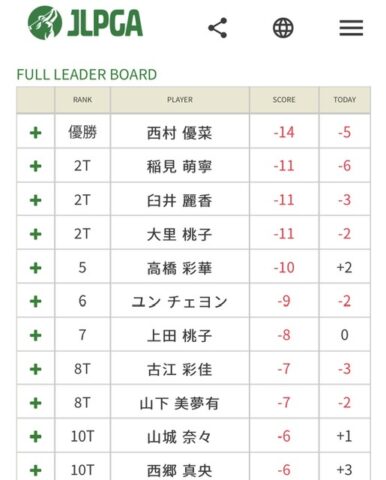Expand details for 稲見 萌寧 row
The width and height of the screenshot is (386, 480).
(x=36, y=166)
